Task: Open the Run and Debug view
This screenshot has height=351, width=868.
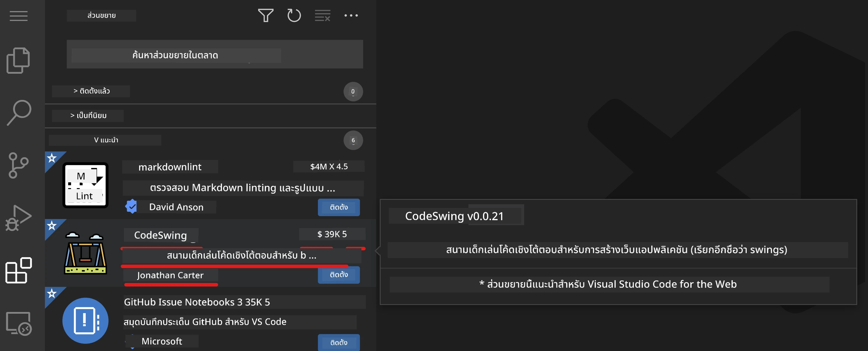Action: [x=19, y=218]
